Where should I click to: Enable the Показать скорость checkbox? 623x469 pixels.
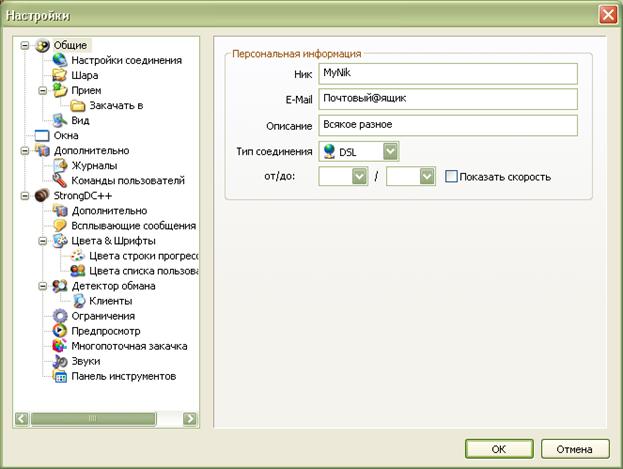(451, 177)
